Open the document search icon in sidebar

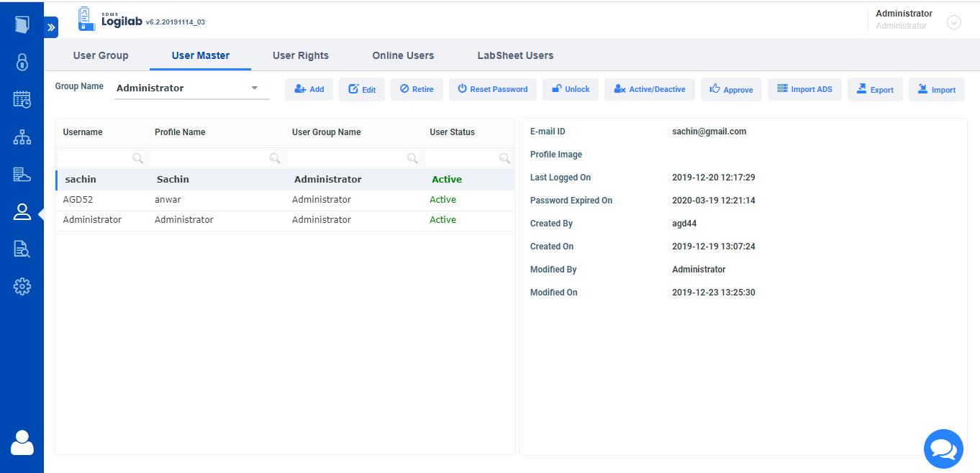point(22,249)
